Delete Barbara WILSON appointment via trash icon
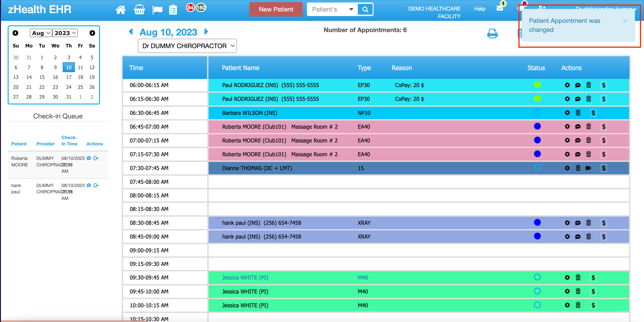Screen dimensions: 644x322 tap(578, 113)
